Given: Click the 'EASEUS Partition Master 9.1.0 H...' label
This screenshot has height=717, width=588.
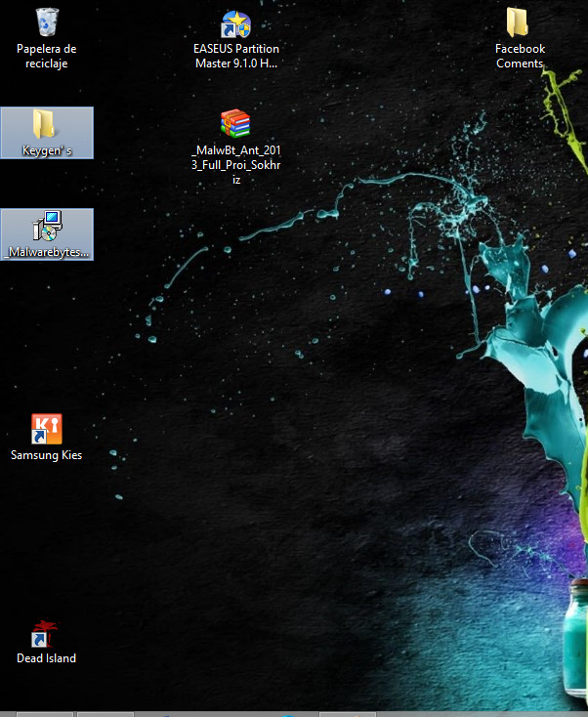Looking at the screenshot, I should [x=236, y=56].
